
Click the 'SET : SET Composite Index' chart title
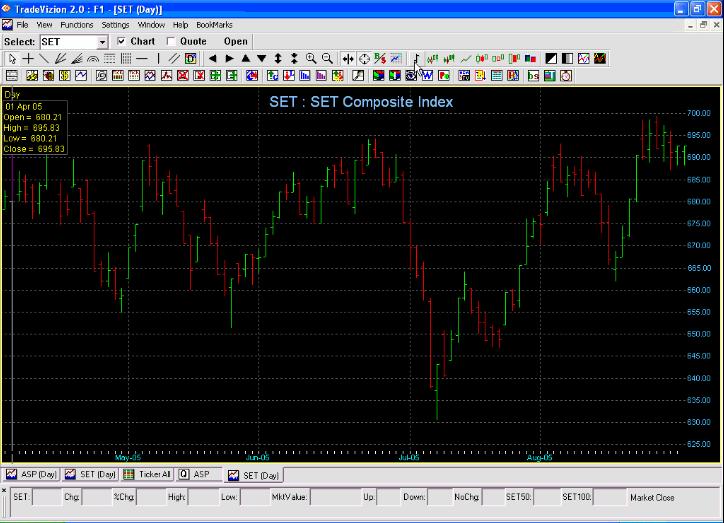coord(361,102)
